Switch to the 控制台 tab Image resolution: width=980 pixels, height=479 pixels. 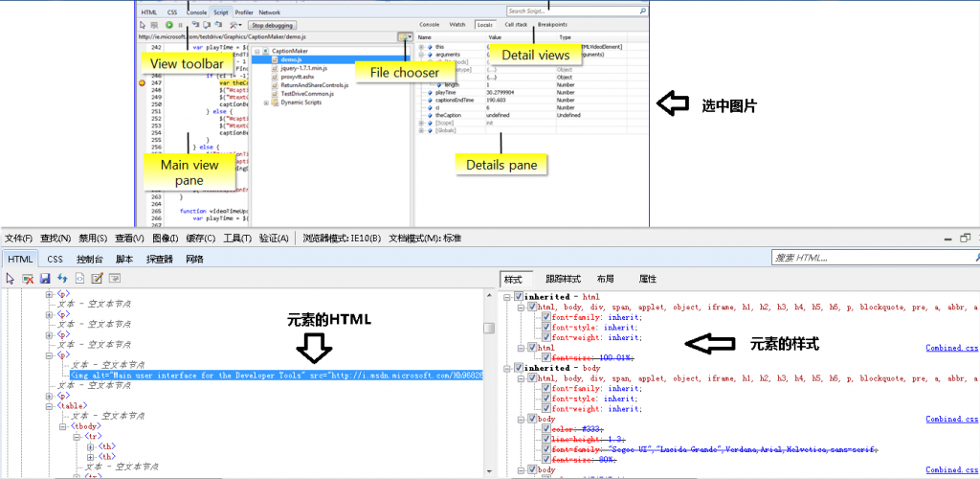[x=89, y=259]
